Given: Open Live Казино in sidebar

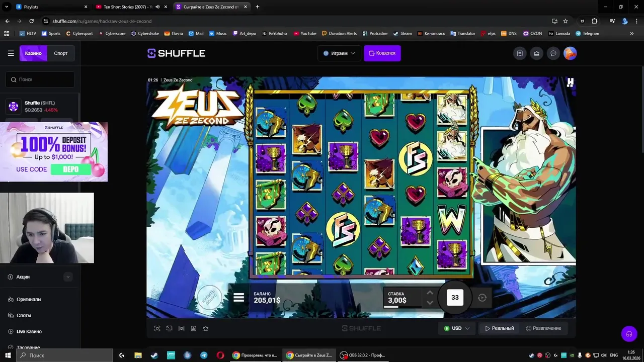Looking at the screenshot, I should [29, 331].
